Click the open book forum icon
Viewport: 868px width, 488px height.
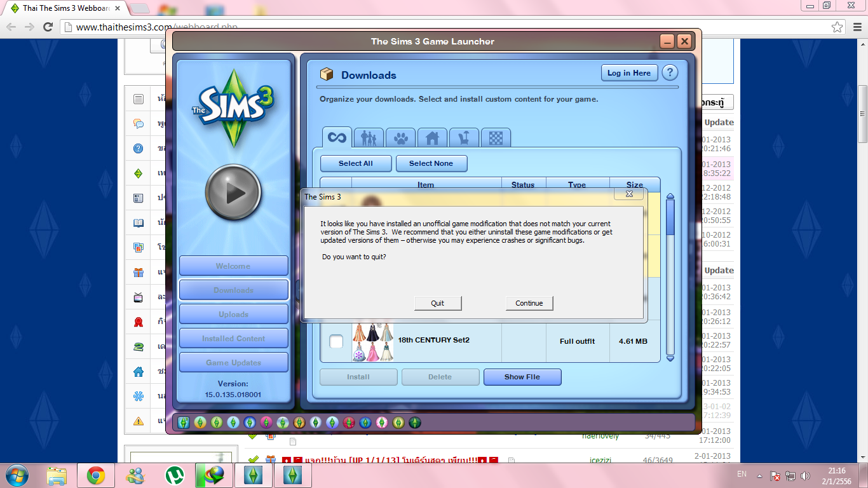pyautogui.click(x=138, y=223)
